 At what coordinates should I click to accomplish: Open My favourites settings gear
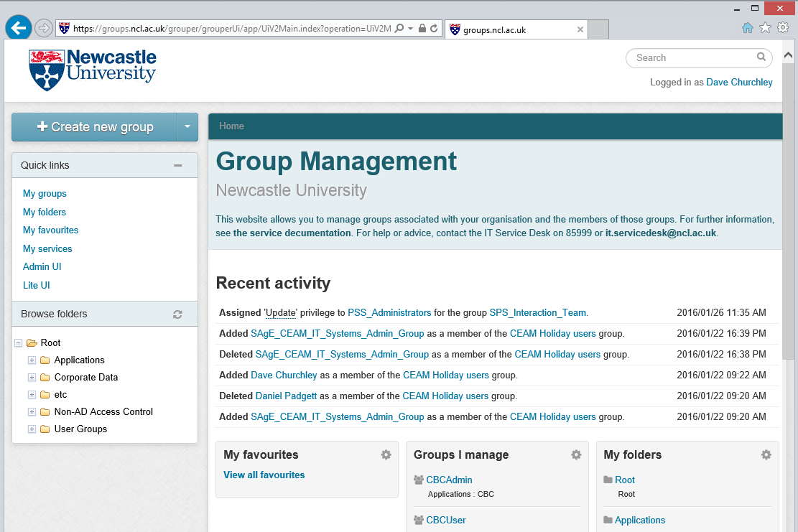pos(386,454)
